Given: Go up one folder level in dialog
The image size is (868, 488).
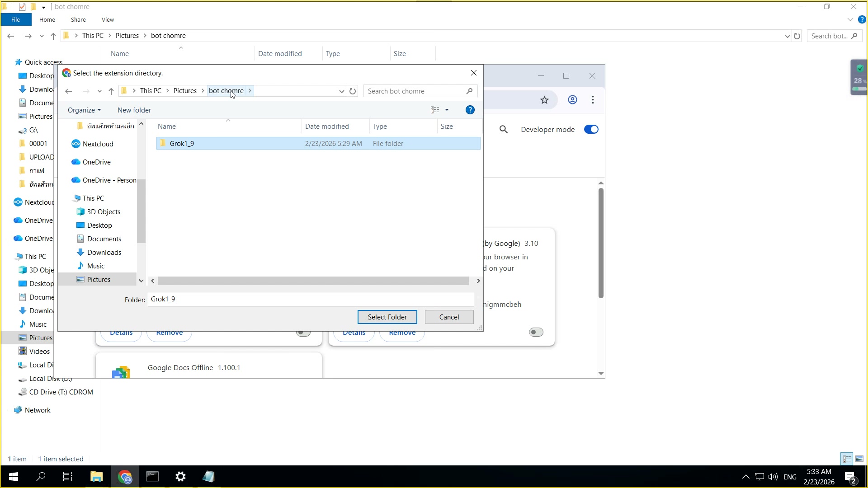Looking at the screenshot, I should pyautogui.click(x=111, y=91).
